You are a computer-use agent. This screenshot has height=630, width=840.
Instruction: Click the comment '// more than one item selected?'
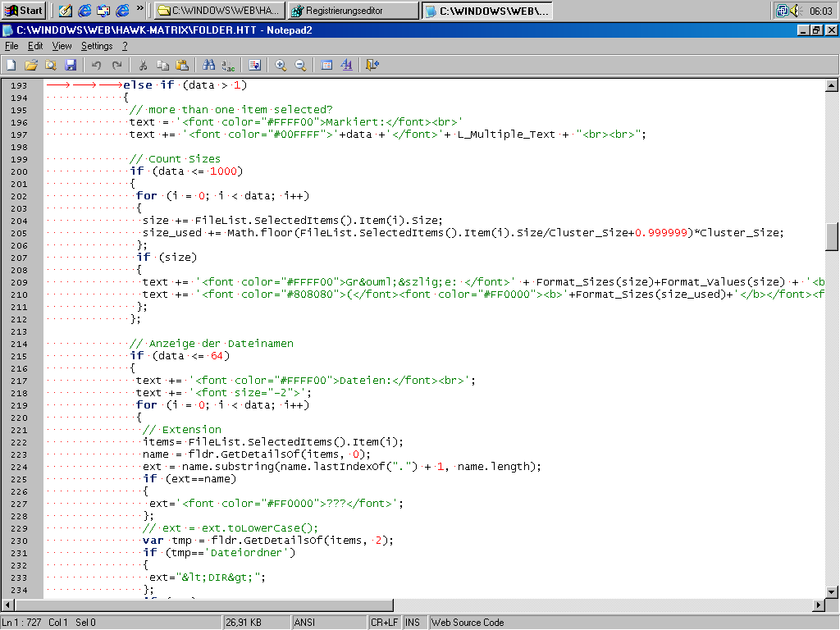[231, 110]
